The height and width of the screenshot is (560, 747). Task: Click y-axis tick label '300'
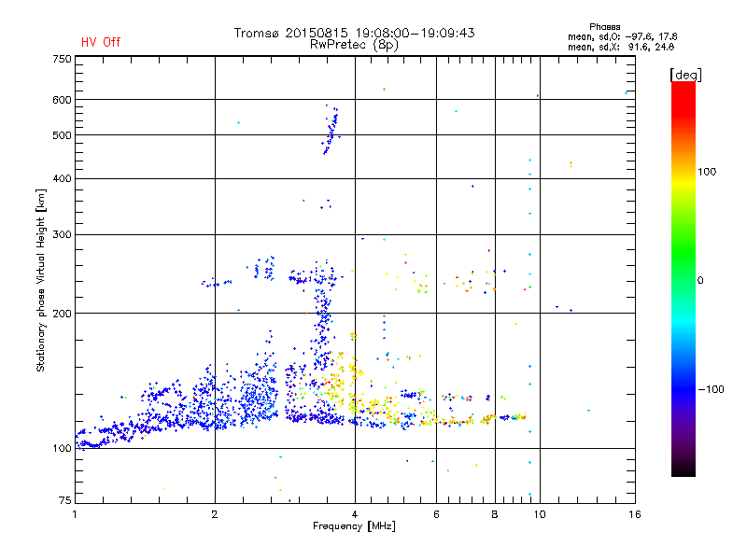63,234
